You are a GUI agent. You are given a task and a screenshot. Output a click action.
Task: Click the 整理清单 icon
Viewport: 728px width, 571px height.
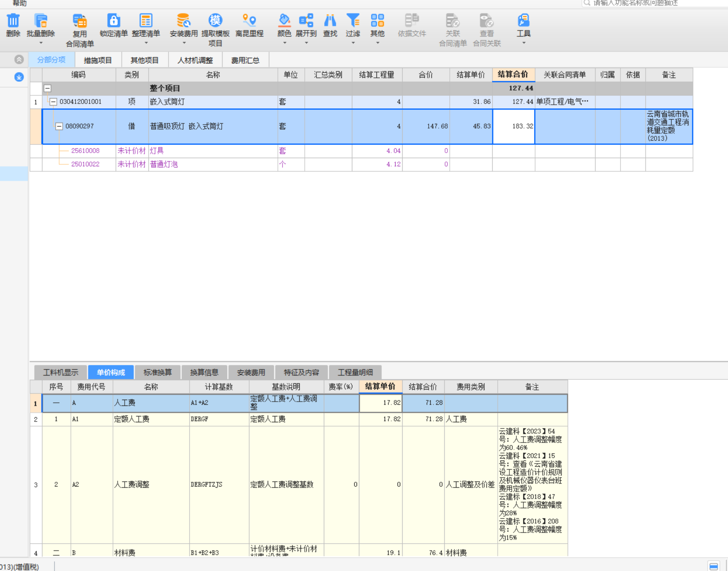(x=146, y=20)
